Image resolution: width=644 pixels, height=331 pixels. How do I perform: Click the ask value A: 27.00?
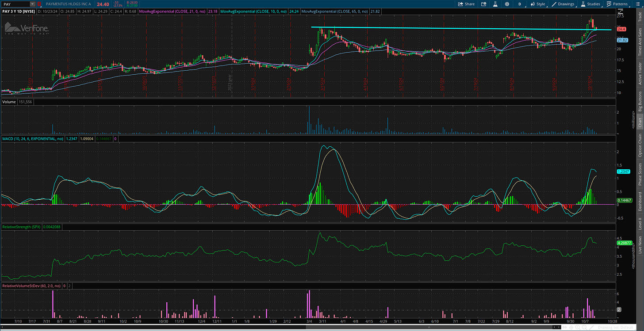tap(132, 6)
